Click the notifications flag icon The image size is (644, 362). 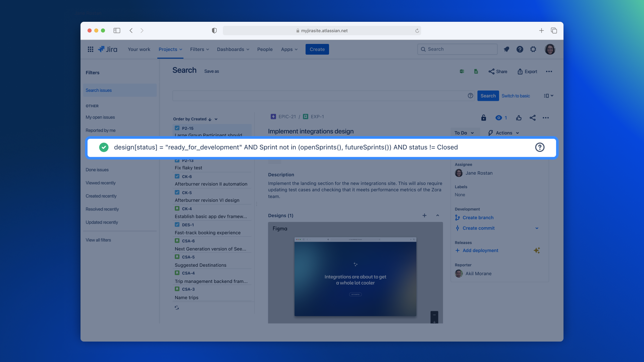[x=506, y=49]
